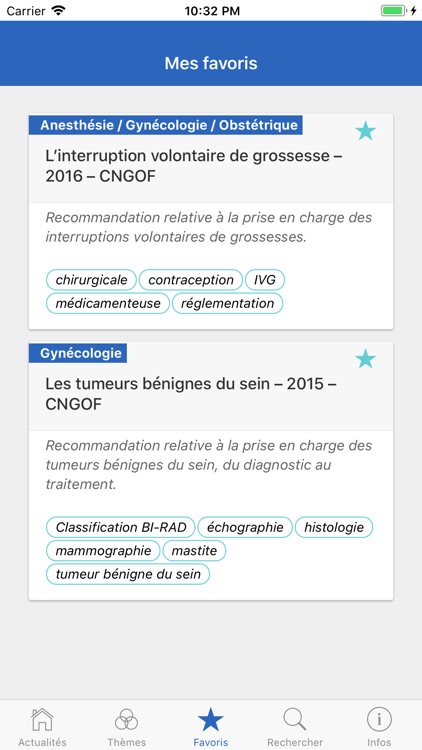Tap the tumeur bénigne du sein tag
The height and width of the screenshot is (750, 422).
click(x=128, y=574)
